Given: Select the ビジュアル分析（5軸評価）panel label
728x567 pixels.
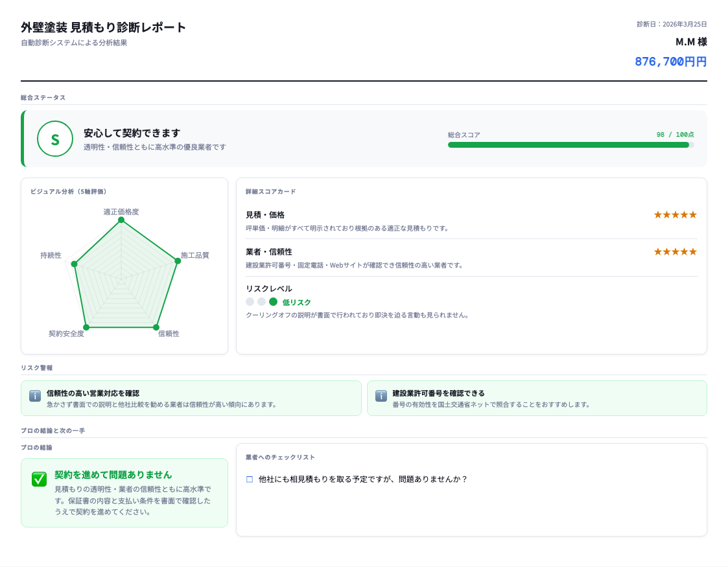Looking at the screenshot, I should (x=69, y=192).
